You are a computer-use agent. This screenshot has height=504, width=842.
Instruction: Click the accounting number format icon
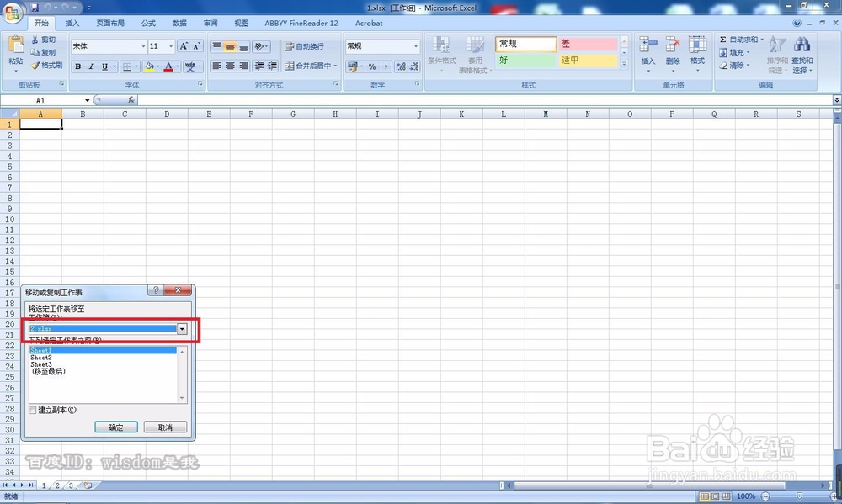(352, 66)
